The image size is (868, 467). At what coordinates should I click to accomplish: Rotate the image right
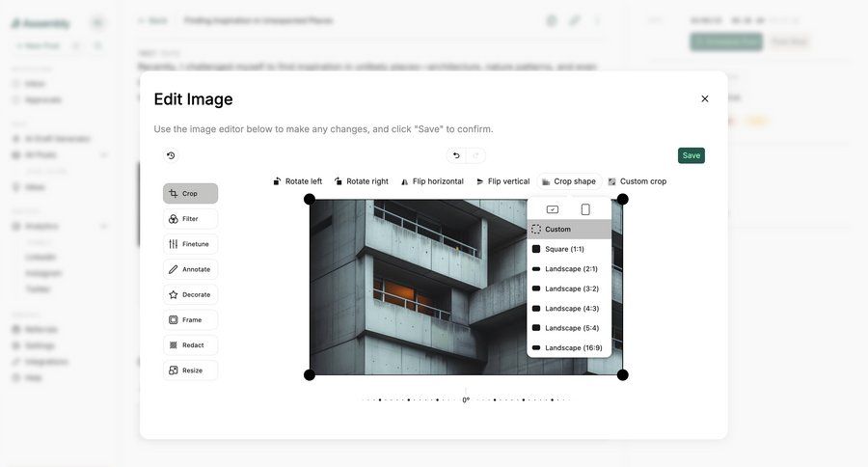coord(362,181)
